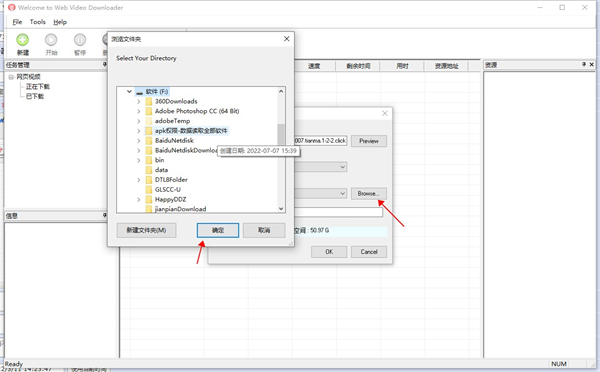Click the 速度 column header
This screenshot has height=372, width=600.
click(315, 66)
